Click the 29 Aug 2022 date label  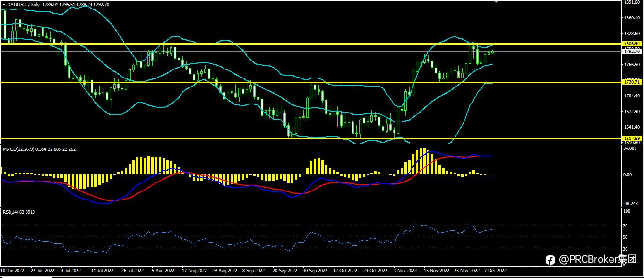224,271
